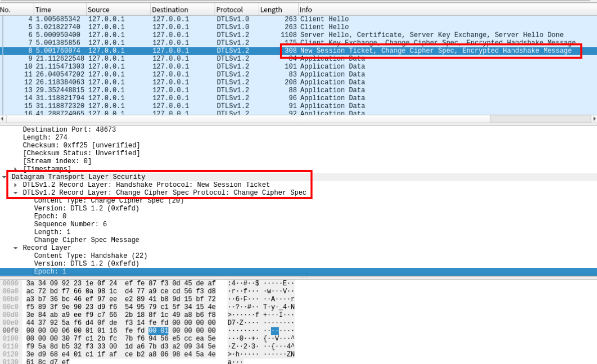Click ASCII text '>·h' in row 0120
597x364 pixels.
[x=234, y=354]
